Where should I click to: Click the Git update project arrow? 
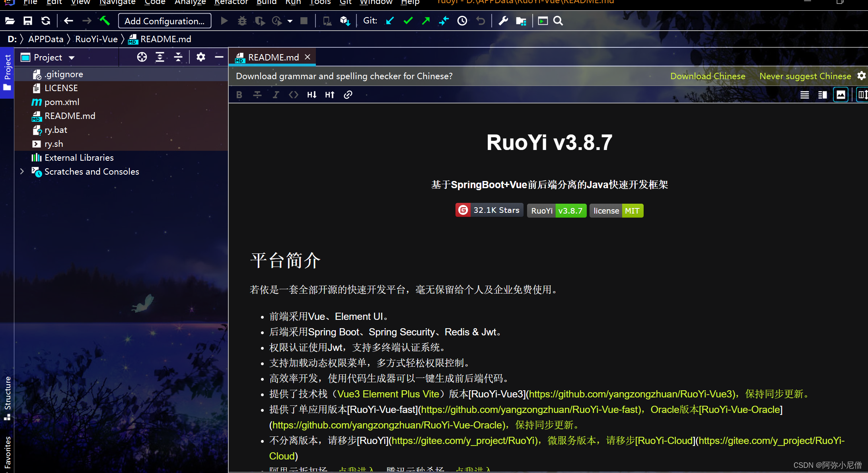pyautogui.click(x=390, y=21)
